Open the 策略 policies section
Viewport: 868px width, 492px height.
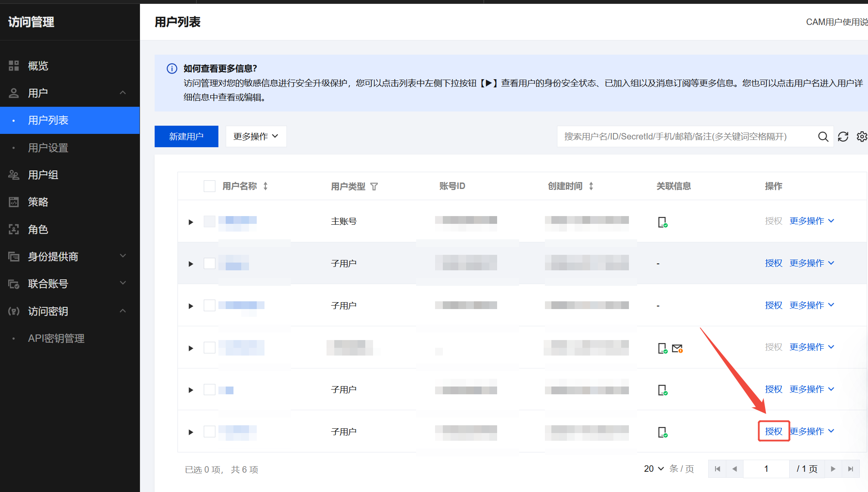click(37, 202)
